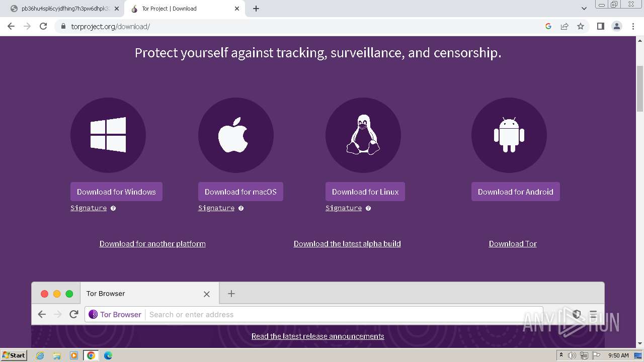Click the Action Center flag icon
The width and height of the screenshot is (644, 362).
pyautogui.click(x=596, y=355)
